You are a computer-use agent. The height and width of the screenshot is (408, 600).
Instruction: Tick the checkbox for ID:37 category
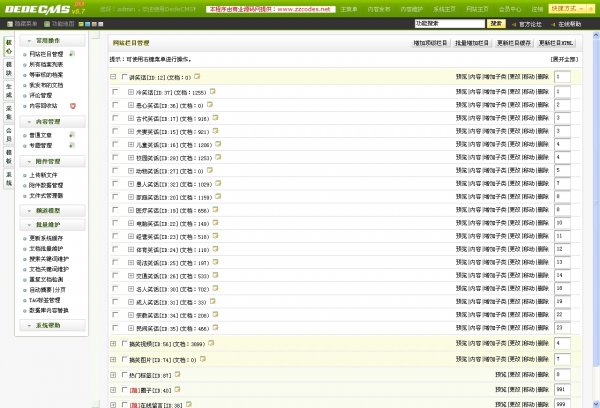tap(115, 91)
